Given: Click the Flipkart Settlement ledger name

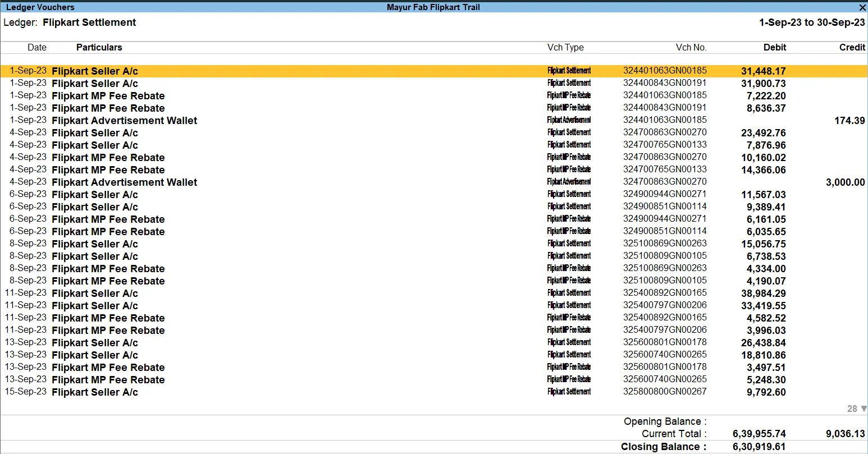Looking at the screenshot, I should [89, 22].
